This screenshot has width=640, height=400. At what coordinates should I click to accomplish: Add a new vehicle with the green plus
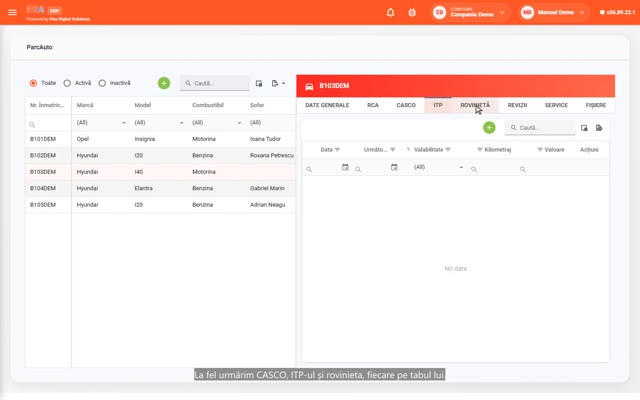coord(164,83)
